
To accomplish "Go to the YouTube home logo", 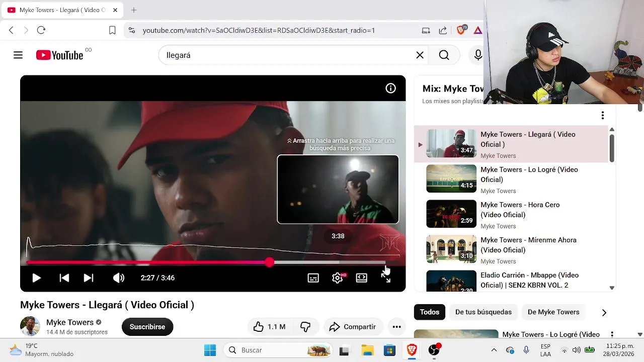I will coord(59,55).
